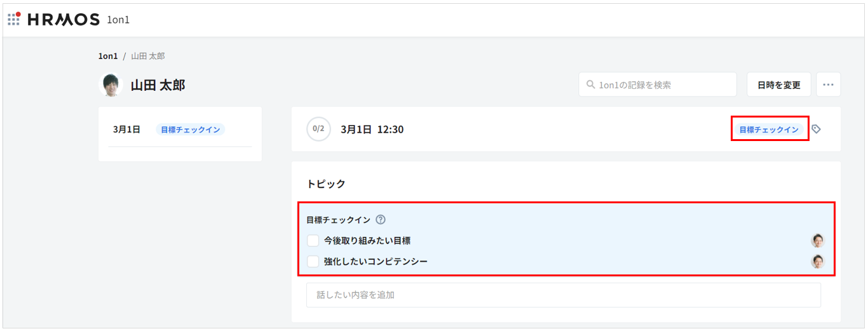Click the 今後取り組みたい目標 topic text
This screenshot has width=868, height=331.
367,241
